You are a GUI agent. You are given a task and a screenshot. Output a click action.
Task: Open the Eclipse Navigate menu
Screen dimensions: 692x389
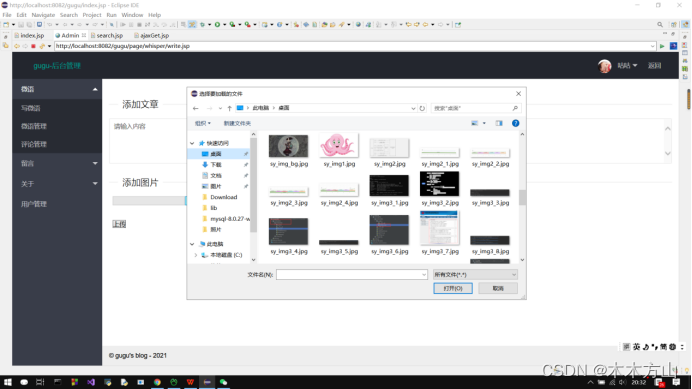tap(43, 15)
